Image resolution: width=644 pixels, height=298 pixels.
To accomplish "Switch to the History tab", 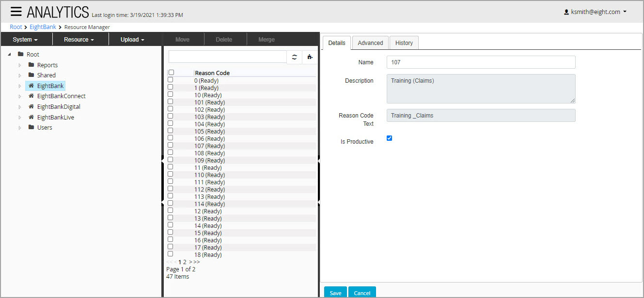I will [x=404, y=43].
